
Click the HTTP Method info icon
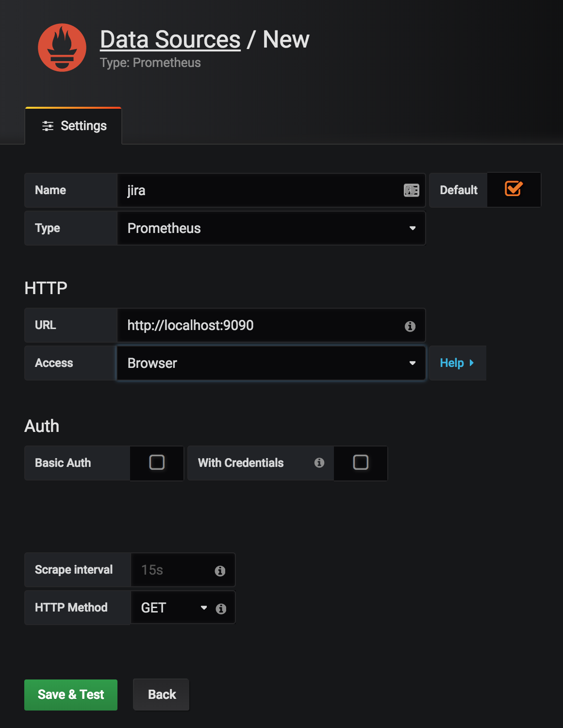click(221, 609)
